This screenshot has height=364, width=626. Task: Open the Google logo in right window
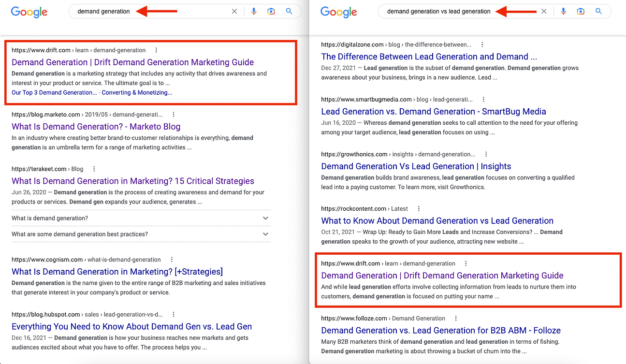pyautogui.click(x=338, y=12)
